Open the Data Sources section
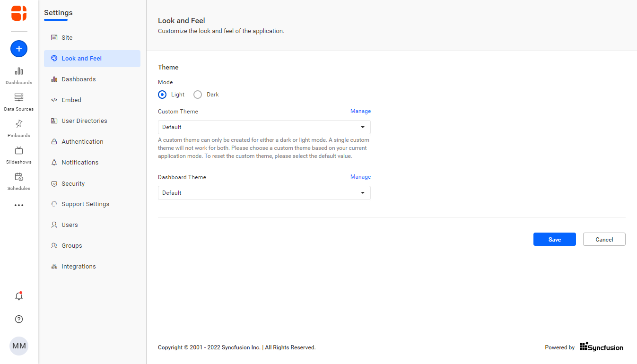 [19, 102]
